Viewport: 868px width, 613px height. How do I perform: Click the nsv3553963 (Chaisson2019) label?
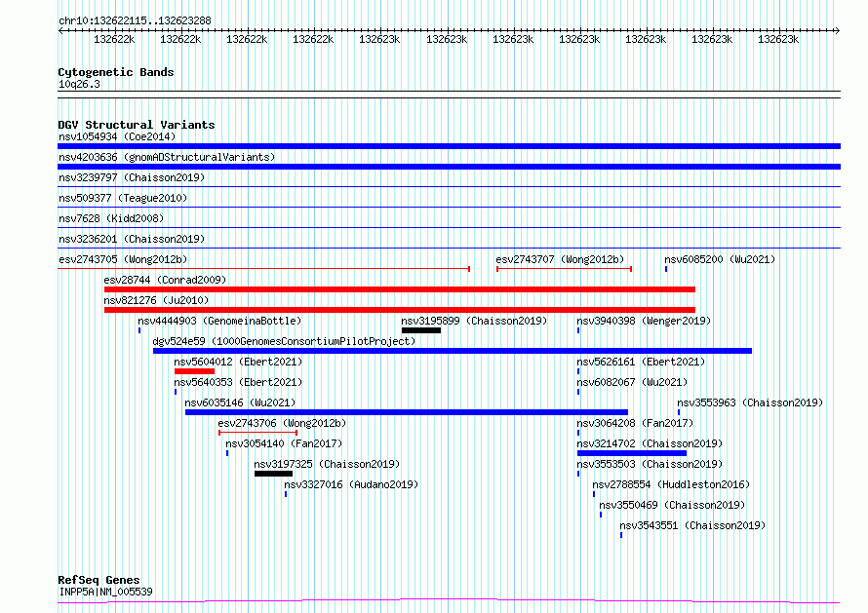click(750, 402)
